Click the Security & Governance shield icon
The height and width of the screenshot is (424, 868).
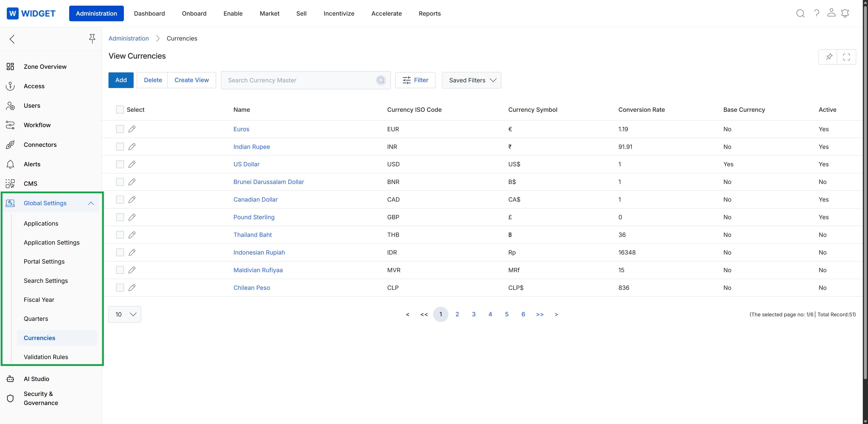click(10, 398)
